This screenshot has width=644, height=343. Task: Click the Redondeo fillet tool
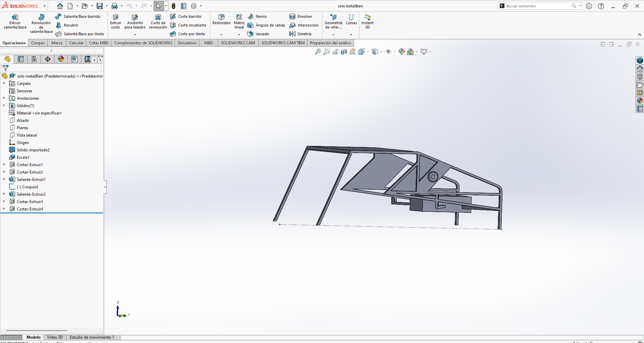[x=221, y=19]
